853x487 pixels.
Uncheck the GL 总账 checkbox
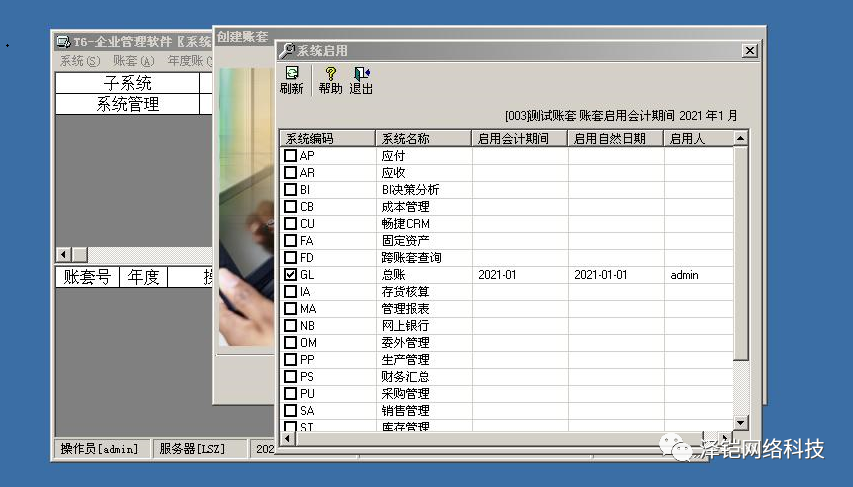click(x=290, y=275)
